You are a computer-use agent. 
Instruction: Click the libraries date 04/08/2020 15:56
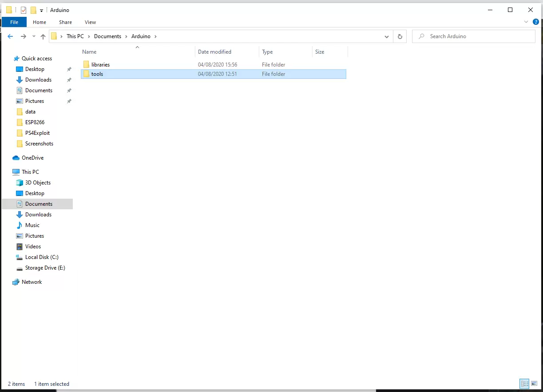point(218,65)
